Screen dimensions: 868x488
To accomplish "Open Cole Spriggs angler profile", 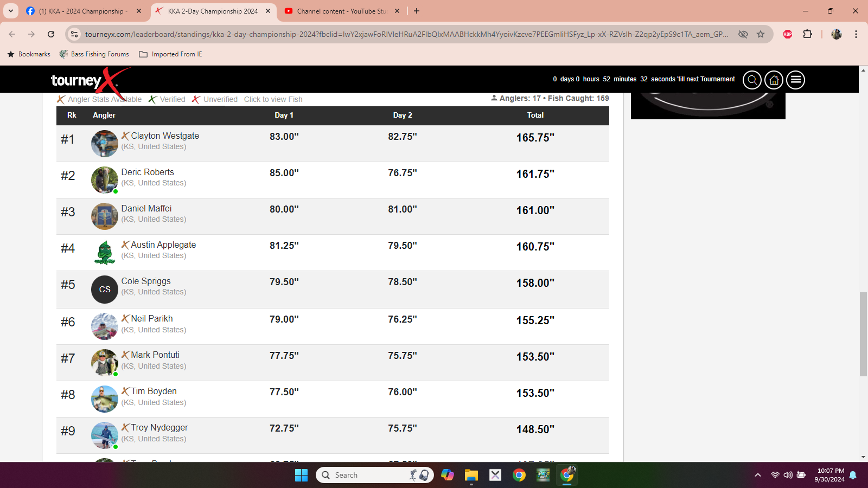I will pos(146,281).
